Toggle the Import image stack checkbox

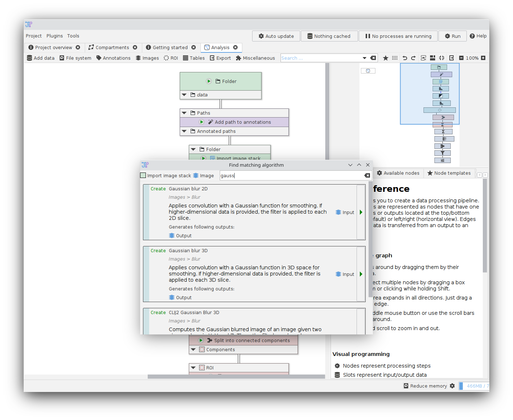[x=143, y=175]
